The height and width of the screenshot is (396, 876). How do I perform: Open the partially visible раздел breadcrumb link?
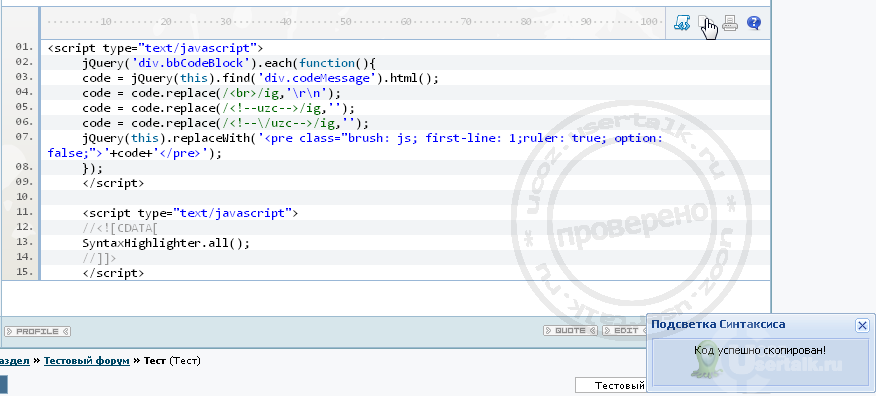coord(15,361)
